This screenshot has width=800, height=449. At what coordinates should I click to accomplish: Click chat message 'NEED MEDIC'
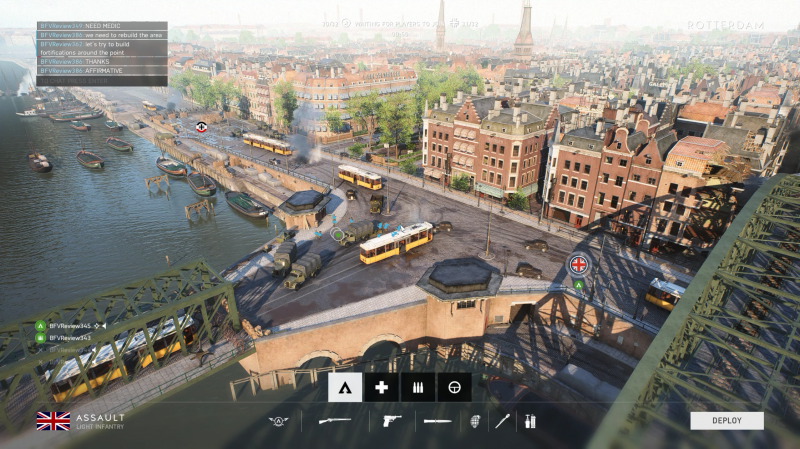coord(103,26)
